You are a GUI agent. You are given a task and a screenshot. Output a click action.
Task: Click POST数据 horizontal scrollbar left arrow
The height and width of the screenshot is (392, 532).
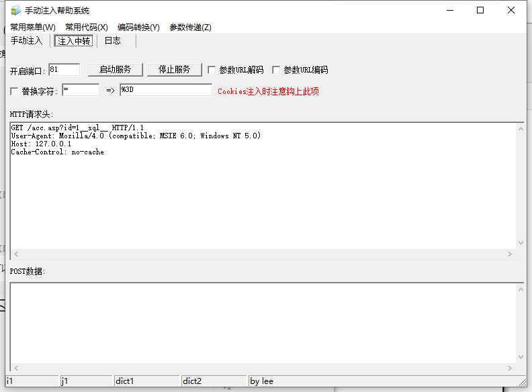pos(16,368)
